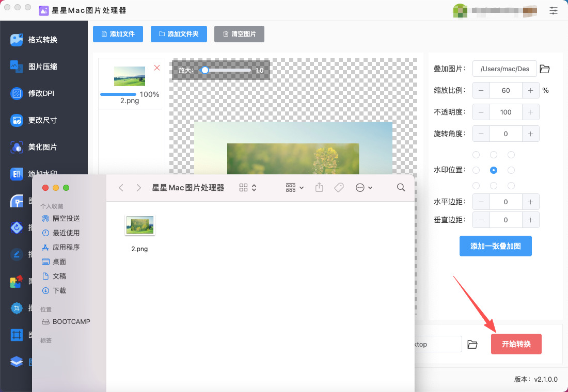The width and height of the screenshot is (568, 392).
Task: Open output folder icon beside 开始转换
Action: click(x=472, y=344)
